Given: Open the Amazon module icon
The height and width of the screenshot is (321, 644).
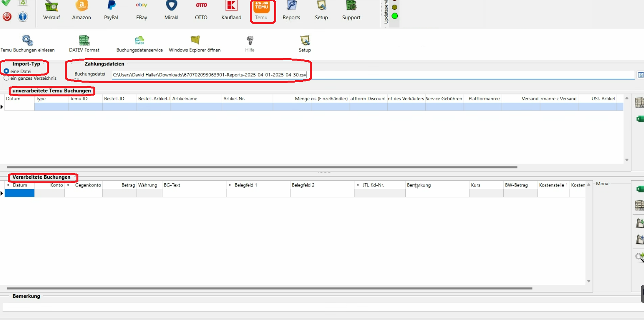Looking at the screenshot, I should (x=82, y=7).
